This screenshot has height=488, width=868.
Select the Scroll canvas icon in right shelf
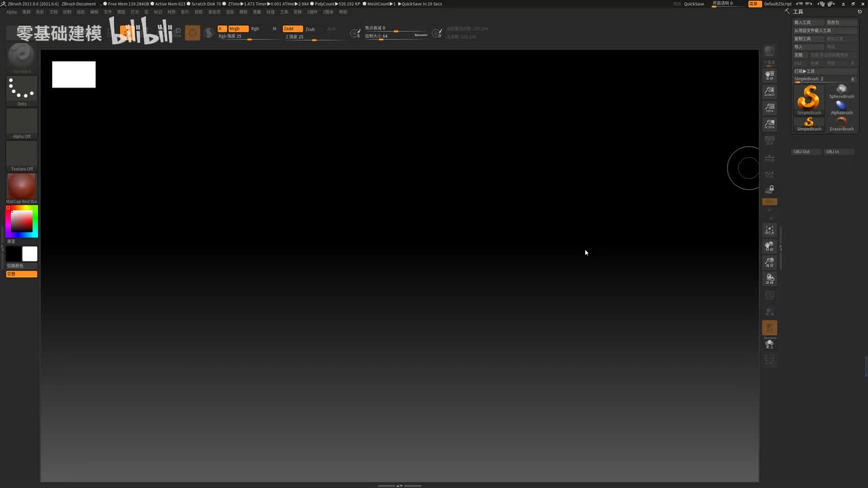pyautogui.click(x=770, y=76)
